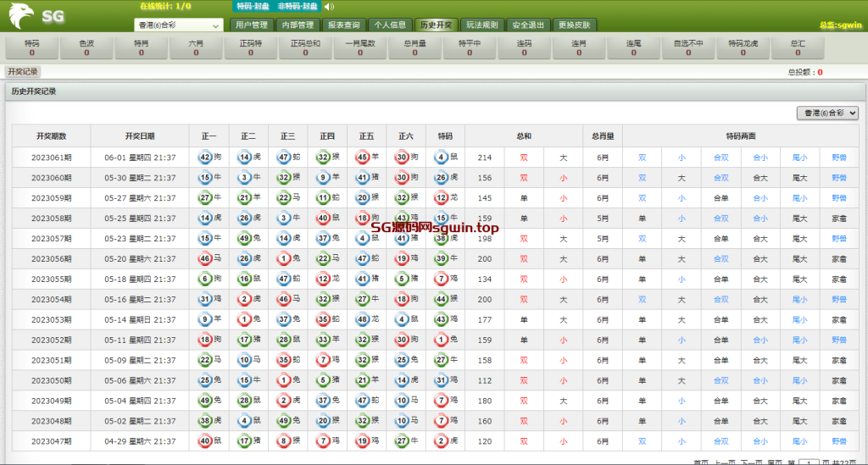Select the 总肖量 bet category button

tap(415, 47)
